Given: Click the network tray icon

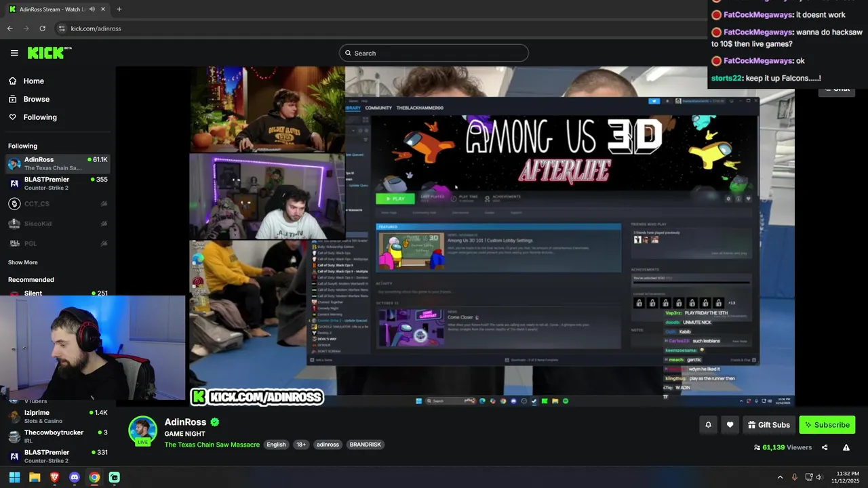Looking at the screenshot, I should pos(808,477).
